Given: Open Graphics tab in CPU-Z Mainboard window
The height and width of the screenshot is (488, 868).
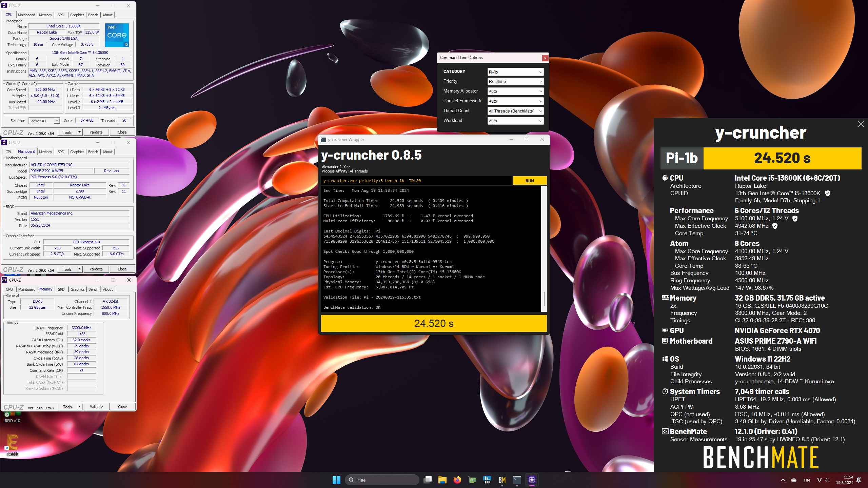Looking at the screenshot, I should (x=77, y=152).
